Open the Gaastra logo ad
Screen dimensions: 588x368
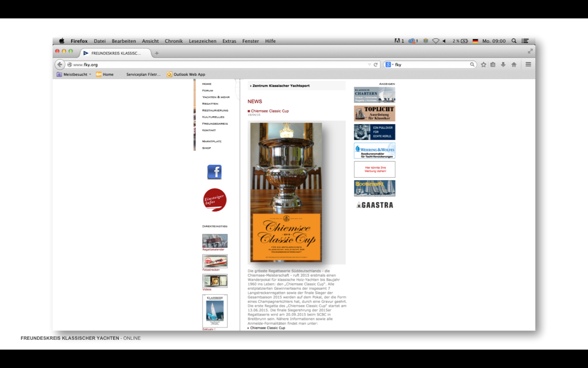coord(375,205)
